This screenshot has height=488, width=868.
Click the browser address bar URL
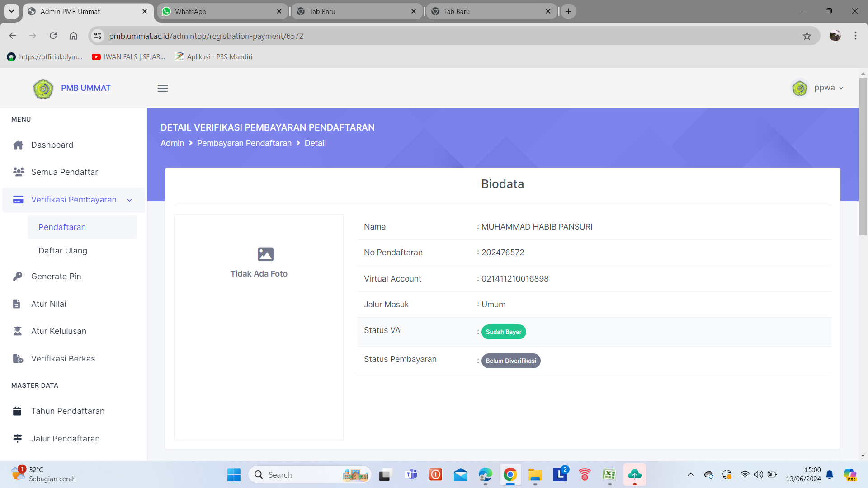click(x=206, y=36)
